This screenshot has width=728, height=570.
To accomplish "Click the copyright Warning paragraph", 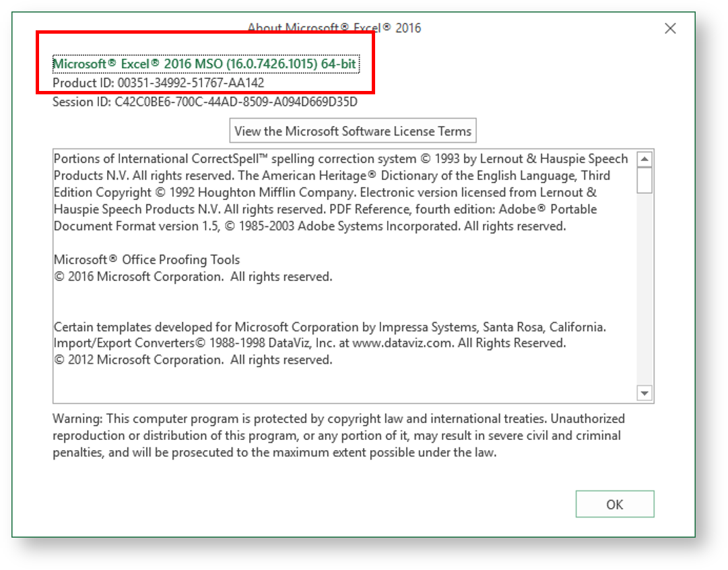I will (x=338, y=435).
